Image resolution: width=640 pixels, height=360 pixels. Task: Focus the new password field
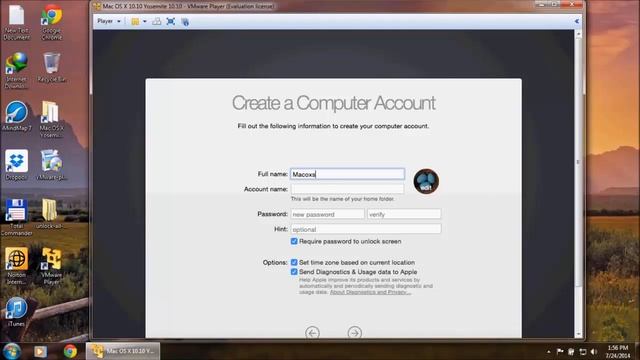(x=327, y=214)
